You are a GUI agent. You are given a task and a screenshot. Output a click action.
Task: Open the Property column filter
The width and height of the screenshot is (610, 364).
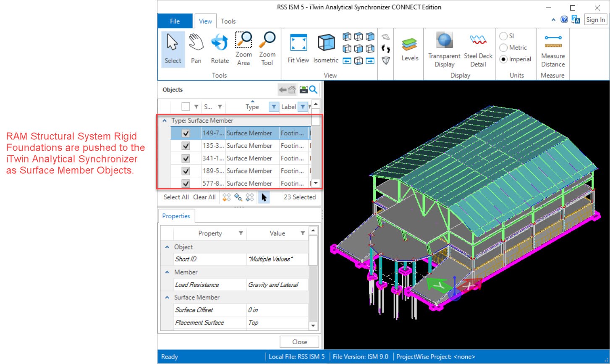click(241, 233)
